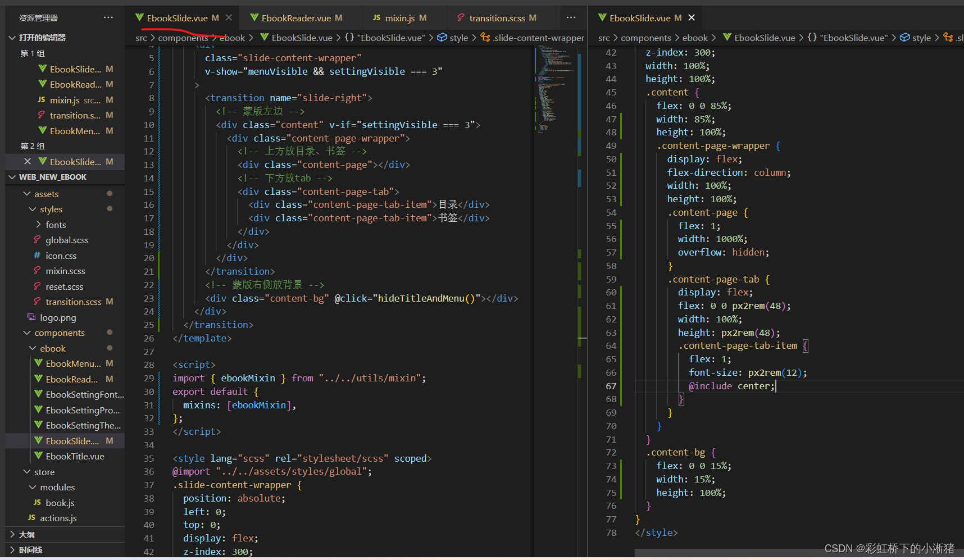Collapse the assets folder
This screenshot has height=560, width=964.
pos(26,194)
